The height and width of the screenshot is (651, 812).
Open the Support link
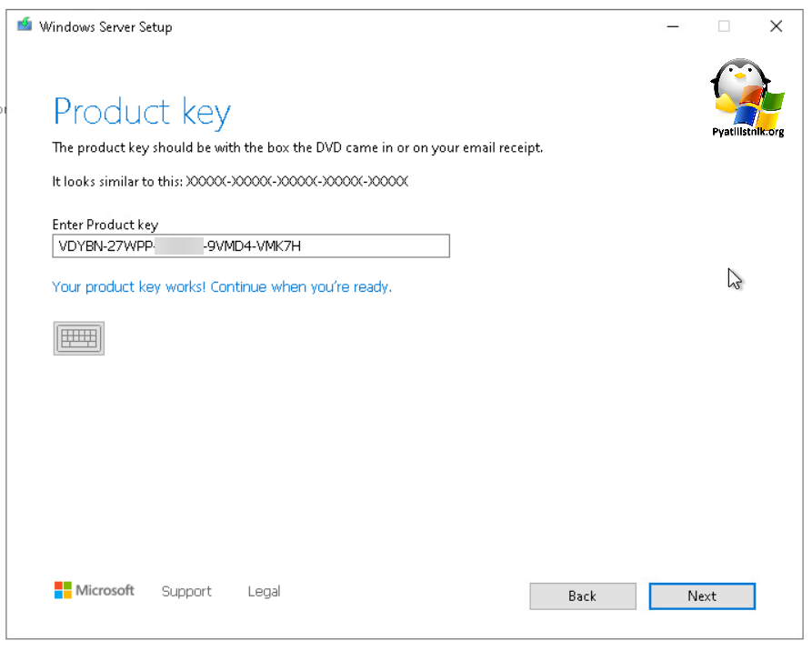coord(186,591)
